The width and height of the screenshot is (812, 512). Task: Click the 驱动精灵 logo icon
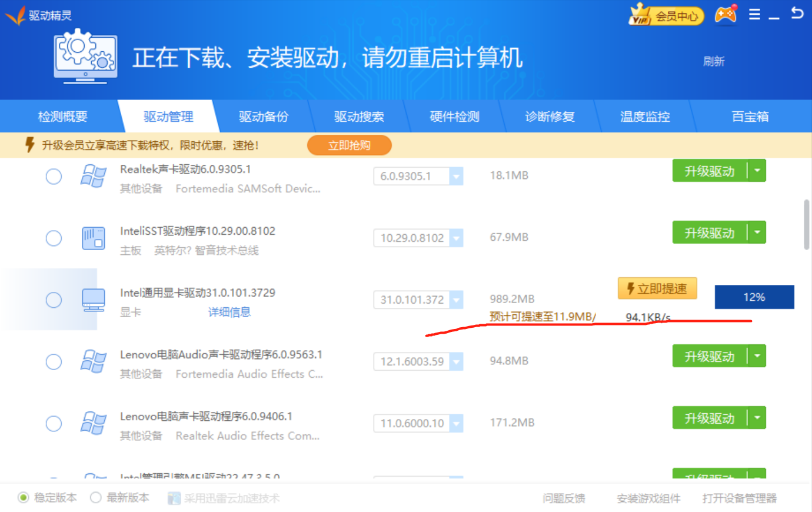(15, 15)
